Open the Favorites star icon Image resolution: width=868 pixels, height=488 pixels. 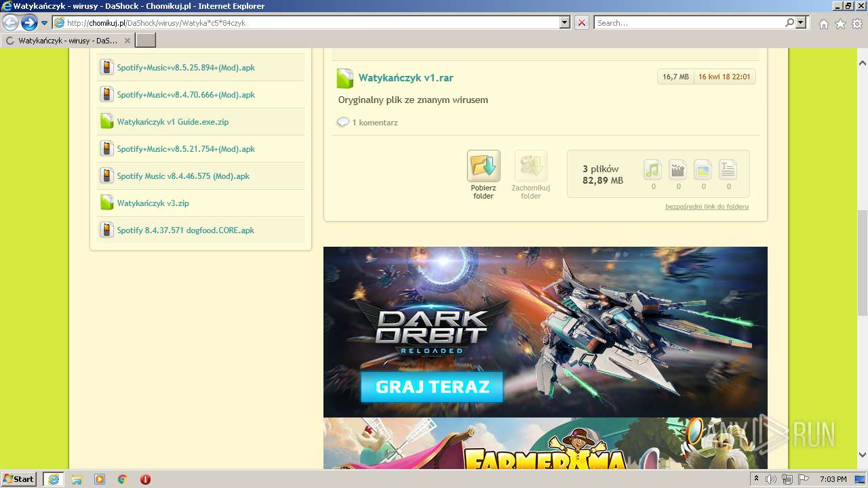(x=840, y=24)
